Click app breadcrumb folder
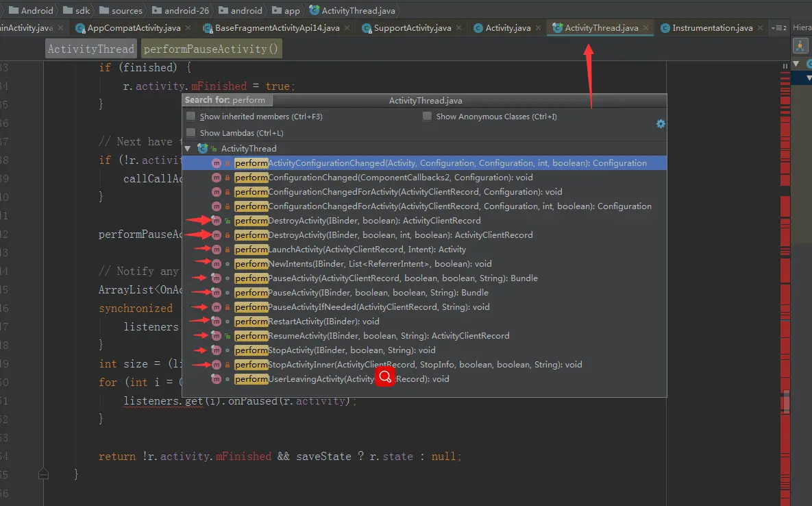The image size is (812, 506). point(286,10)
